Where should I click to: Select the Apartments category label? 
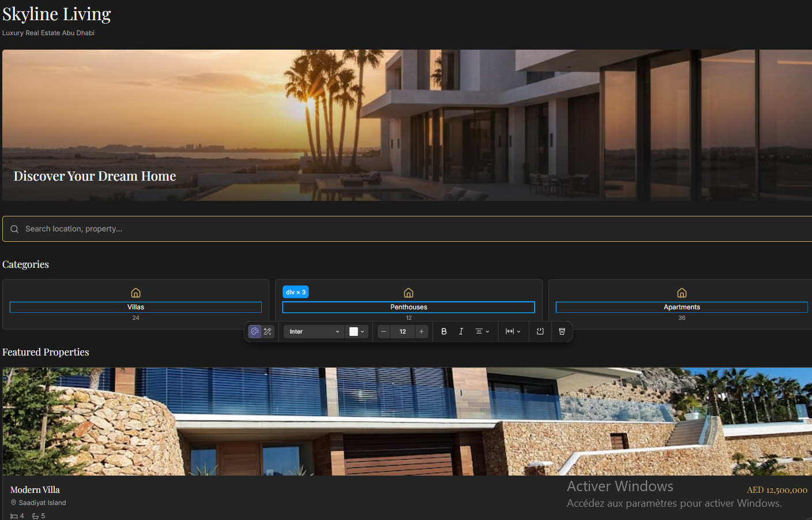(x=682, y=307)
